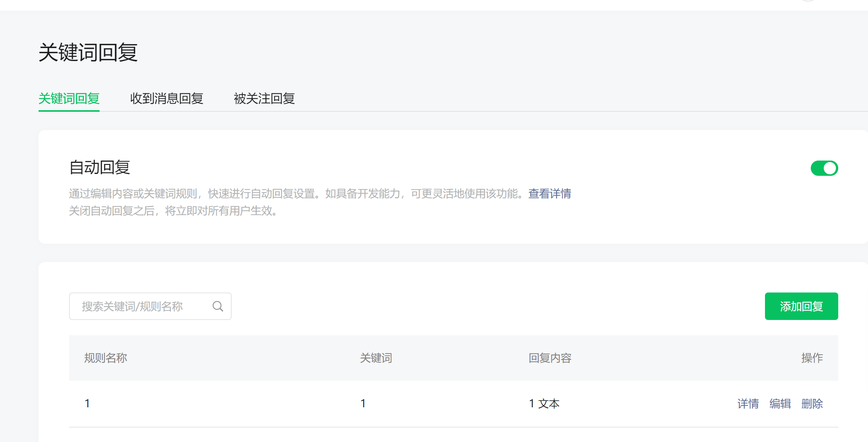Viewport: 868px width, 442px height.
Task: Open the 被关注回复 tab
Action: (264, 98)
